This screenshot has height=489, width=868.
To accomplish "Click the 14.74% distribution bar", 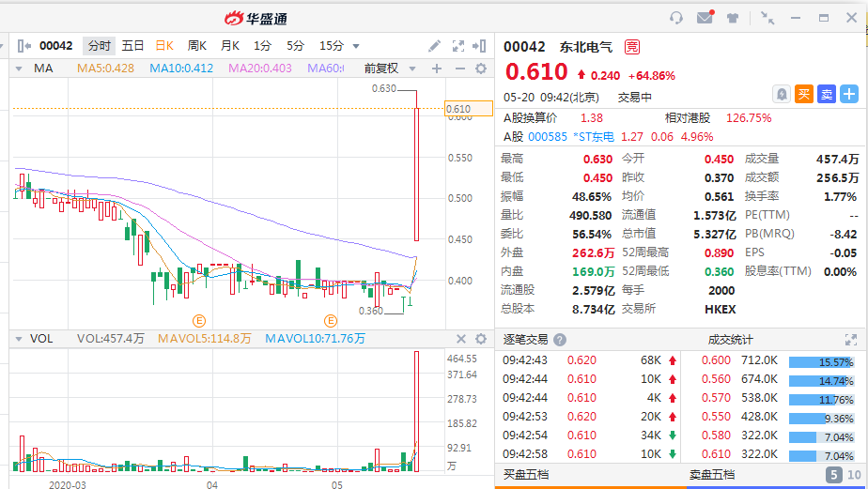I will (821, 382).
